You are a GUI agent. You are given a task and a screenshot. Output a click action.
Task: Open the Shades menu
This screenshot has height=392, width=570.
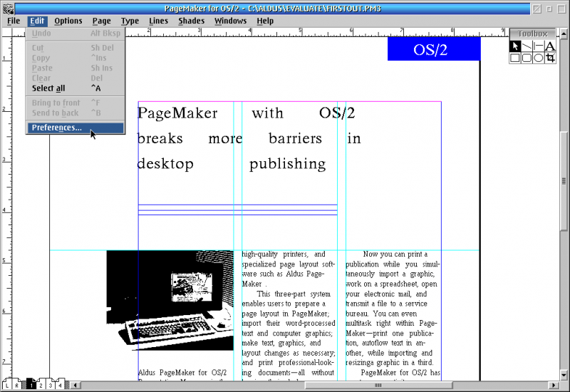191,21
